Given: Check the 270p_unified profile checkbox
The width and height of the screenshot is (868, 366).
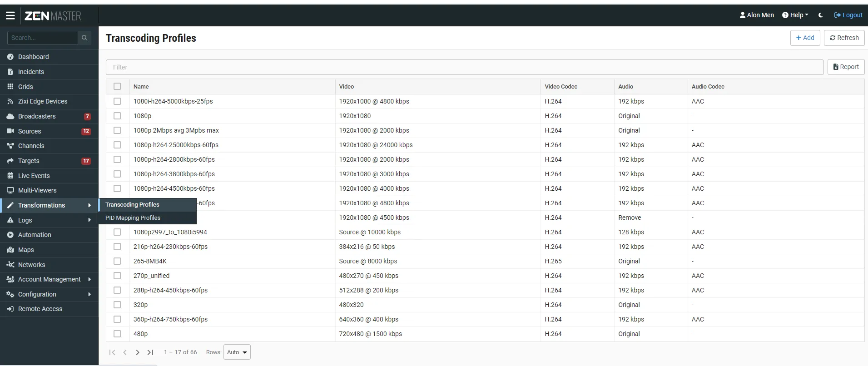Looking at the screenshot, I should pos(117,276).
